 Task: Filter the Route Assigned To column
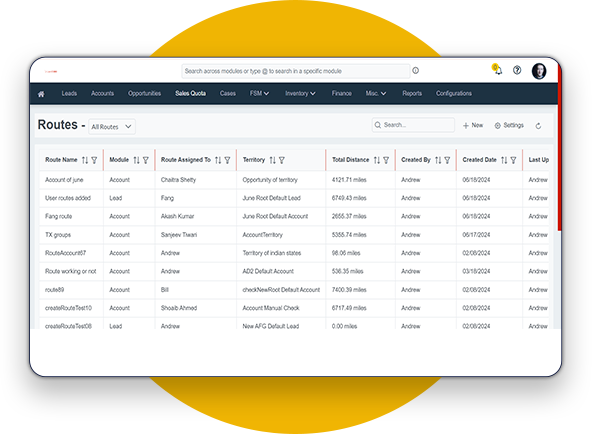[227, 160]
